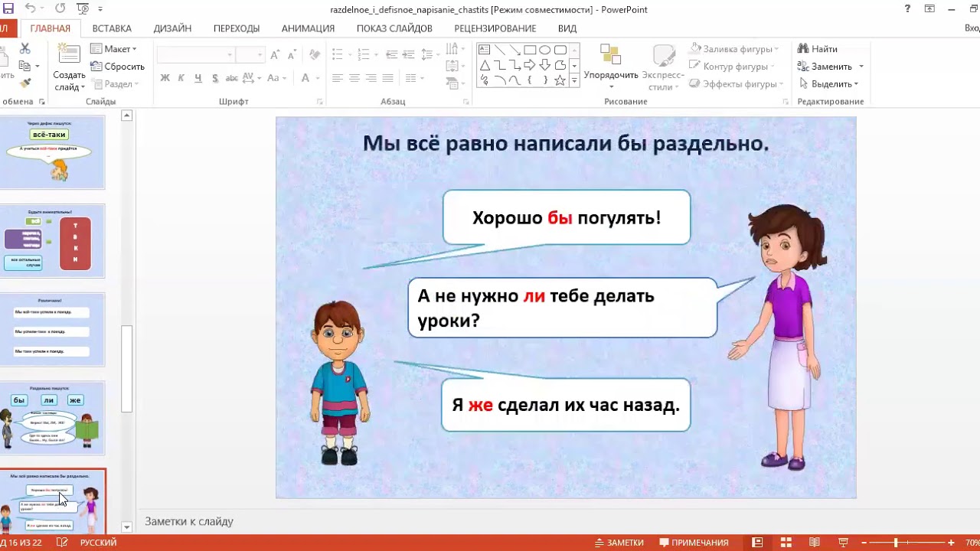This screenshot has width=980, height=551.
Task: Open Заливка фигуры shape fill
Action: pos(734,49)
